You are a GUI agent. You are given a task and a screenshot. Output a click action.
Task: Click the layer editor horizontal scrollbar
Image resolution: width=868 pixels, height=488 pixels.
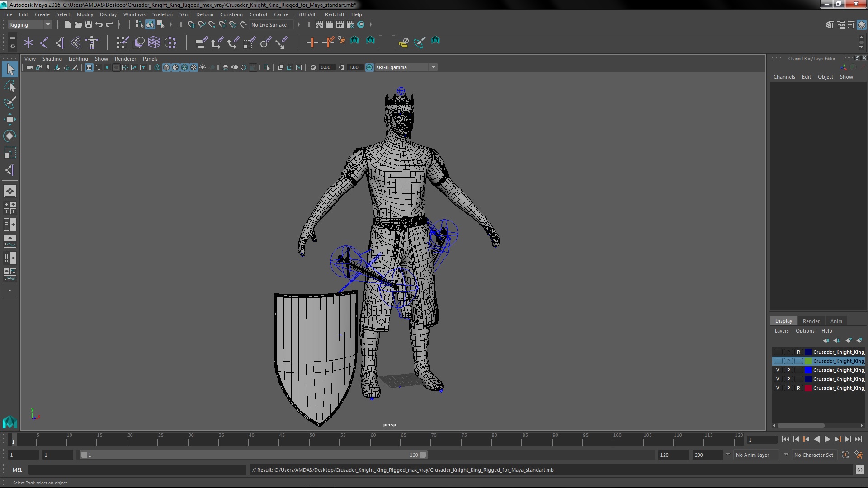pos(800,426)
